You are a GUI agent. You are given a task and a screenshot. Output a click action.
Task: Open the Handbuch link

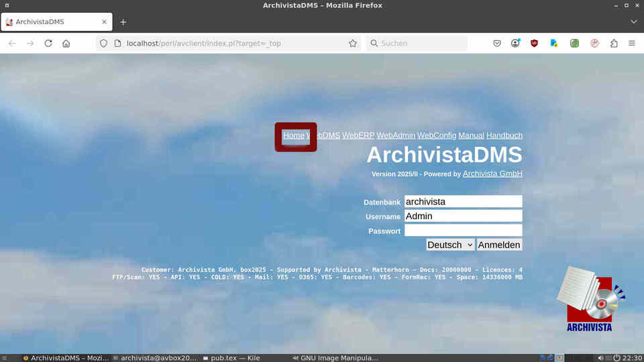coord(504,135)
